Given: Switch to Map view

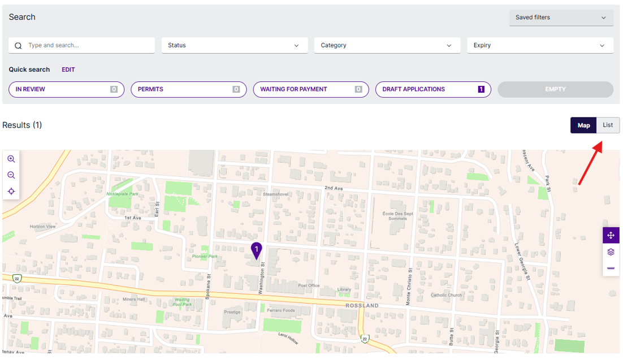Looking at the screenshot, I should (583, 125).
